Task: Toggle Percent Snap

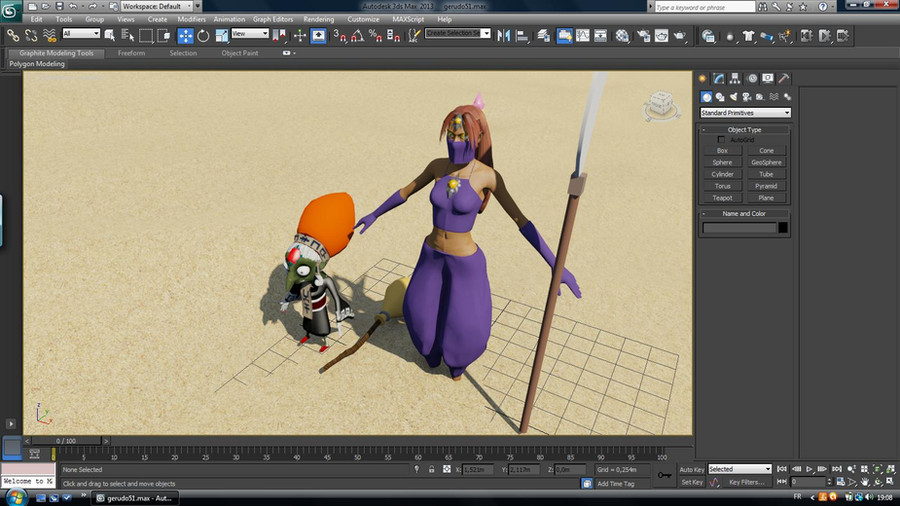Action: [375, 36]
